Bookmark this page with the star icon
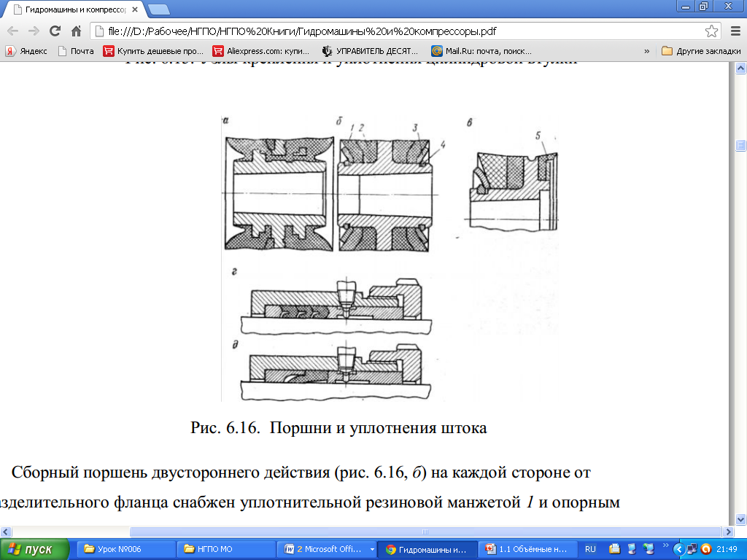The image size is (747, 560). tap(711, 31)
